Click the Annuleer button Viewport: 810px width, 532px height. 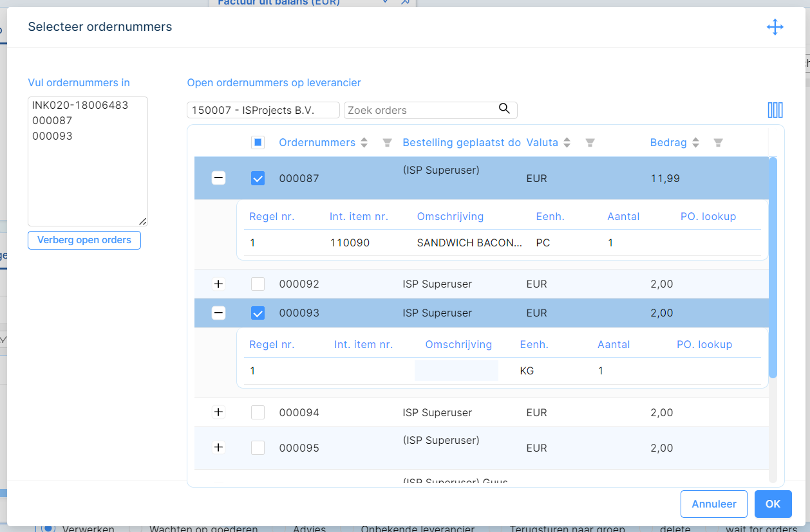[x=714, y=504]
